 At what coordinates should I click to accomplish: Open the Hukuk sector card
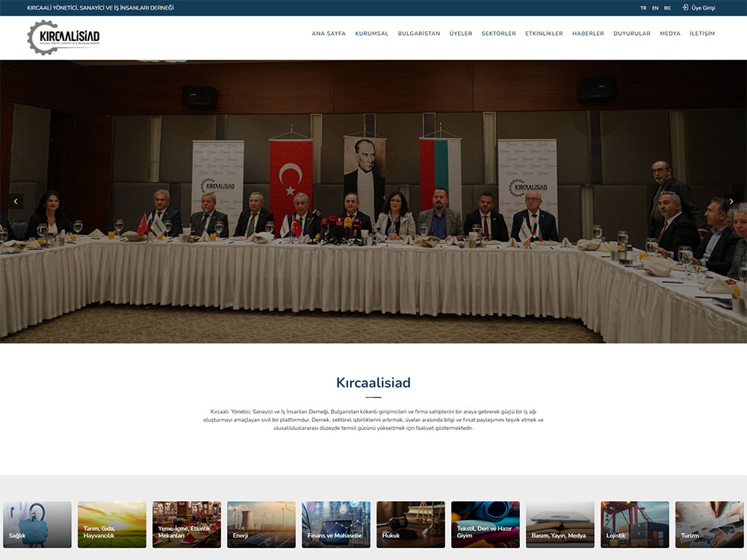click(411, 524)
